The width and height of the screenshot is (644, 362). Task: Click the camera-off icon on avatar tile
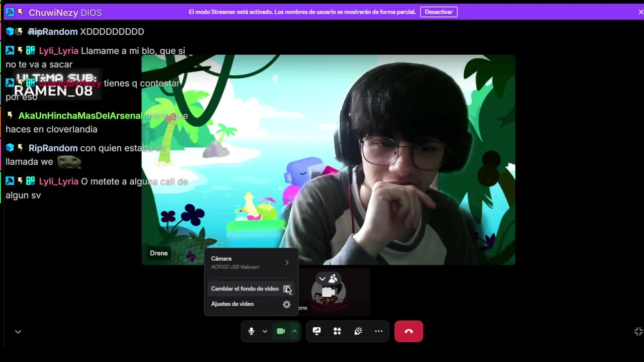click(328, 292)
